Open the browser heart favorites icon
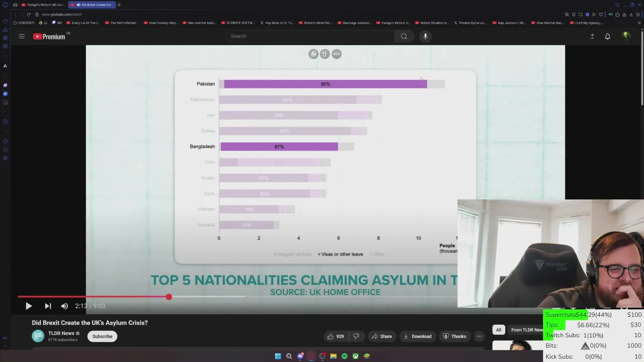This screenshot has width=644, height=362. 601,14
